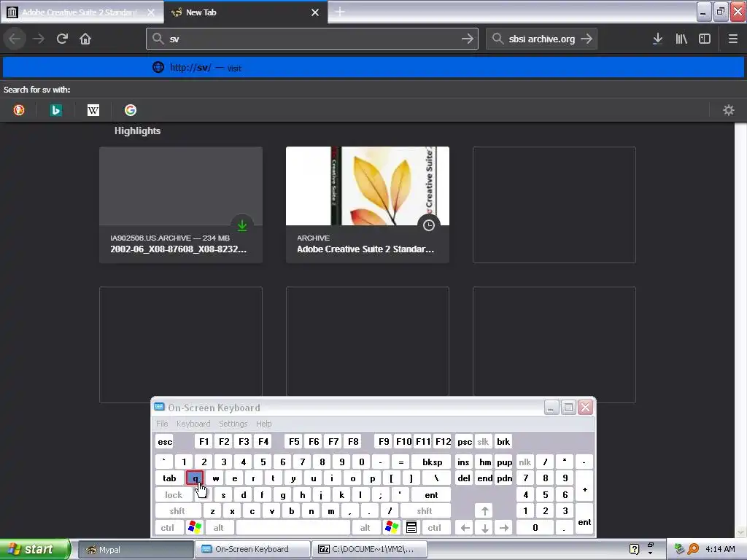Click the search bar go arrow

coord(587,39)
